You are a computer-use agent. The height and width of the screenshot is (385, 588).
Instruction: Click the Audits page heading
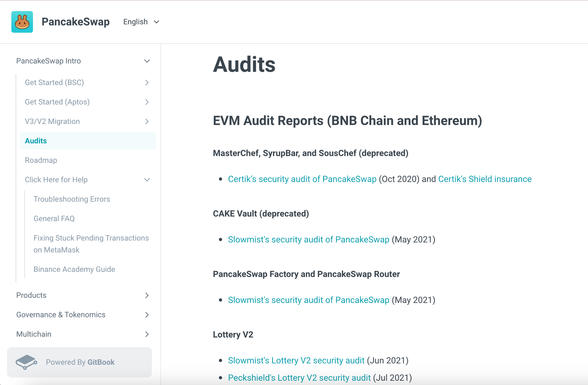pos(244,65)
